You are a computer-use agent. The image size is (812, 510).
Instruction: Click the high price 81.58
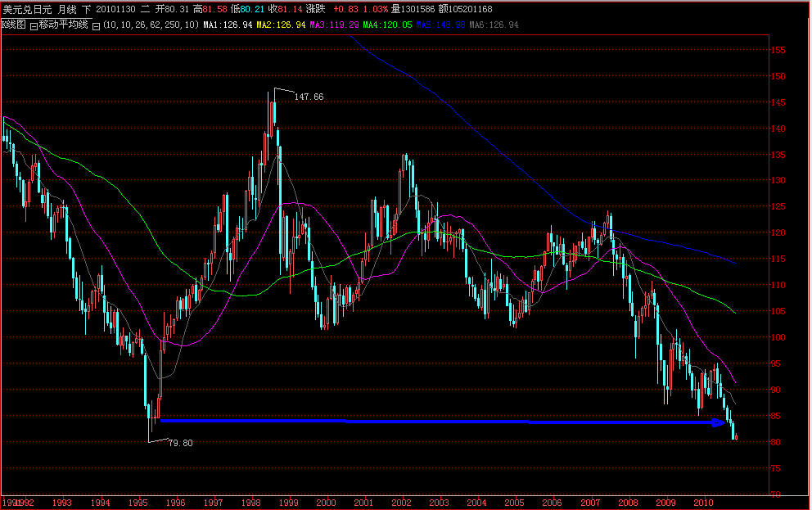(x=214, y=9)
